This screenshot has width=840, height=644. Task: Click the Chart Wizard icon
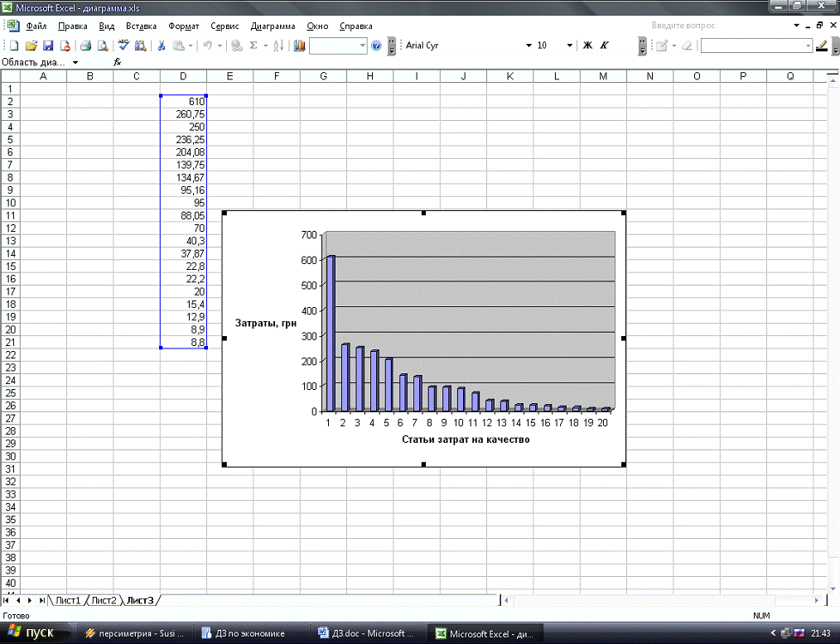299,46
